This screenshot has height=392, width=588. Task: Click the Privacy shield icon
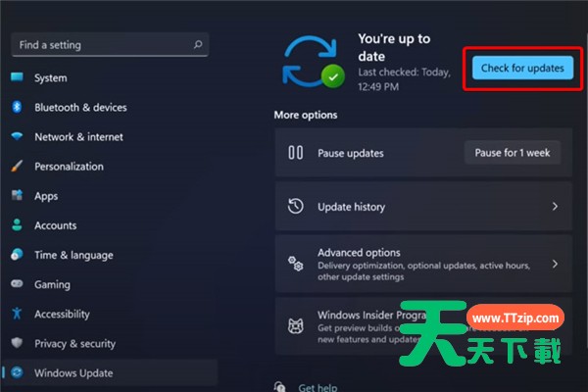point(17,342)
